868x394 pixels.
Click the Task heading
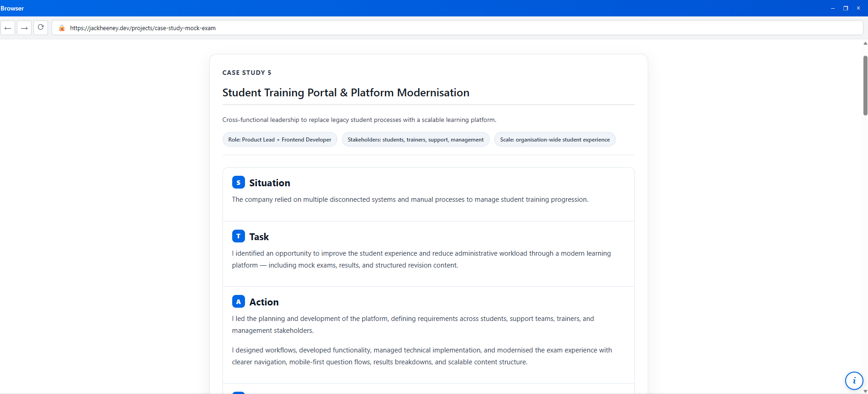pyautogui.click(x=259, y=236)
